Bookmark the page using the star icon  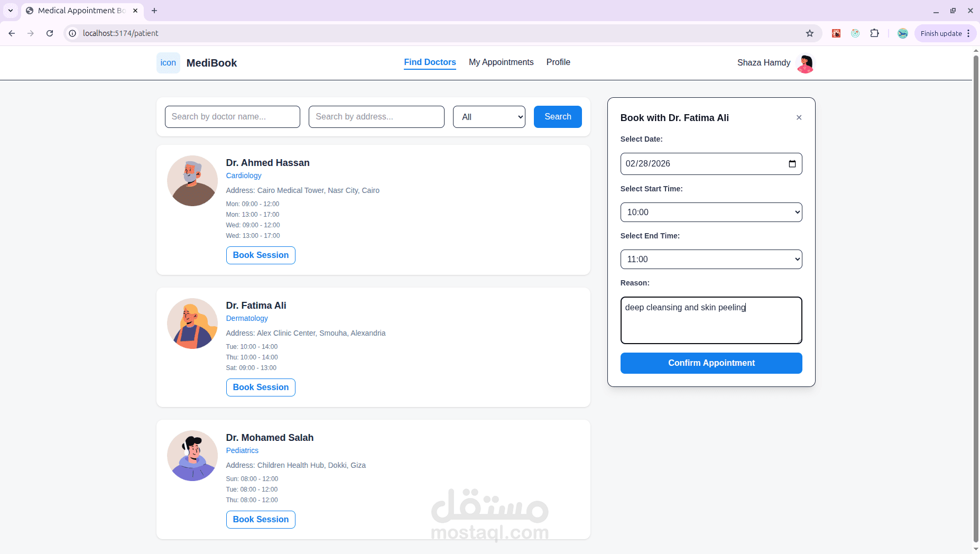click(x=810, y=33)
